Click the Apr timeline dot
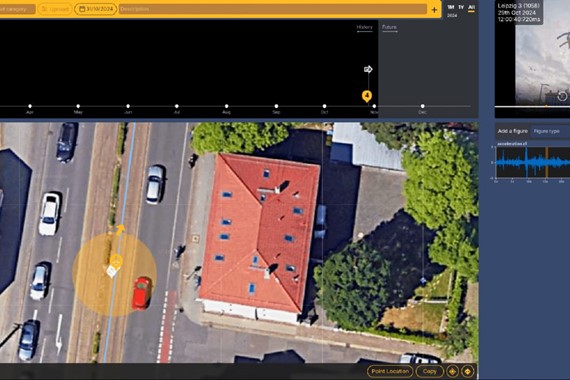The height and width of the screenshot is (380, 570). [x=30, y=106]
